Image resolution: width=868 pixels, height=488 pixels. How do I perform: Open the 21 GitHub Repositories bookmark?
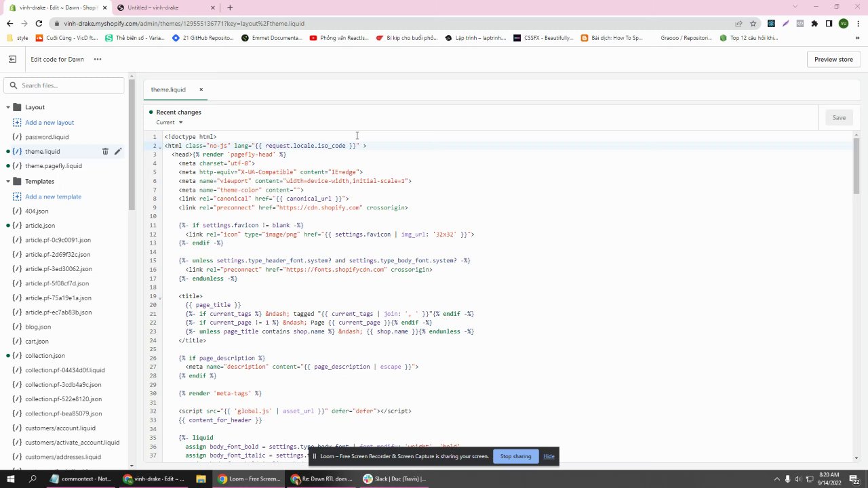point(203,38)
